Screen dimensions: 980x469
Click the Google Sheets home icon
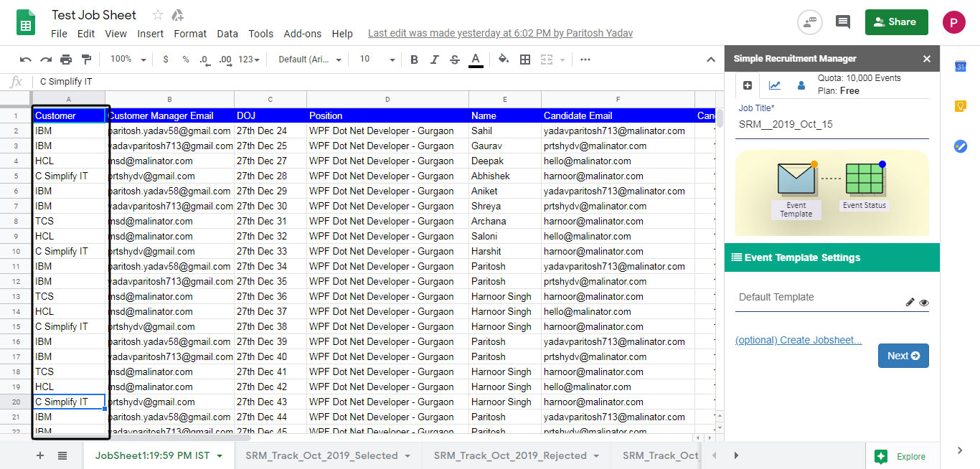click(26, 22)
